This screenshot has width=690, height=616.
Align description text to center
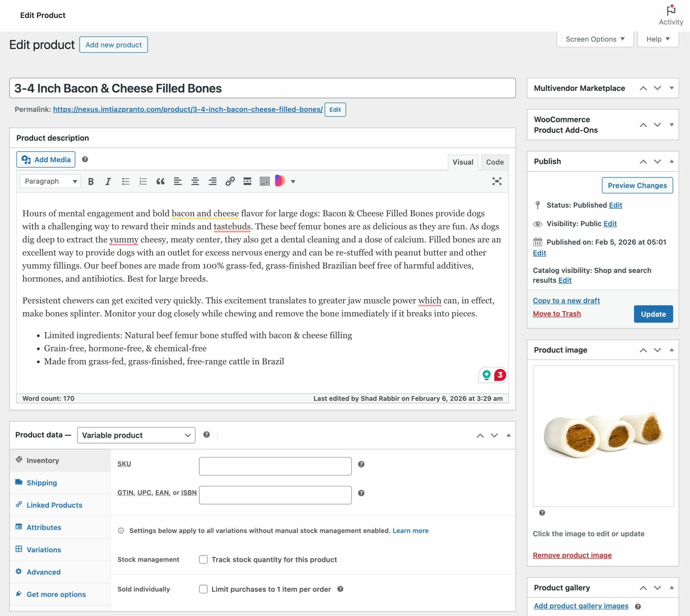[195, 181]
